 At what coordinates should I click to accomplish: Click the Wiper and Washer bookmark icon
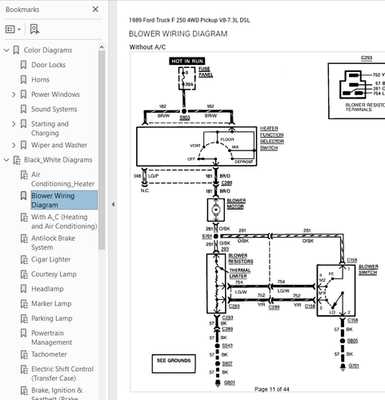tap(23, 145)
